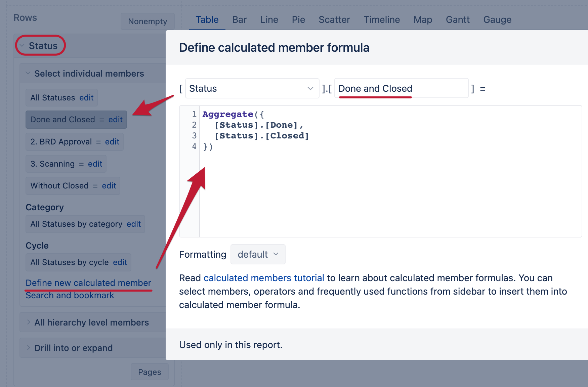
Task: Click the Pages button
Action: click(x=150, y=372)
